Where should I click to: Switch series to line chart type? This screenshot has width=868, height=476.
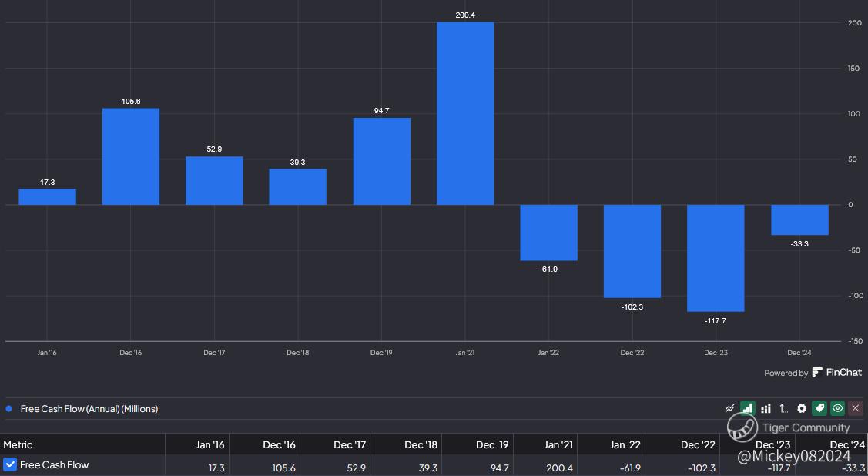[x=729, y=408]
